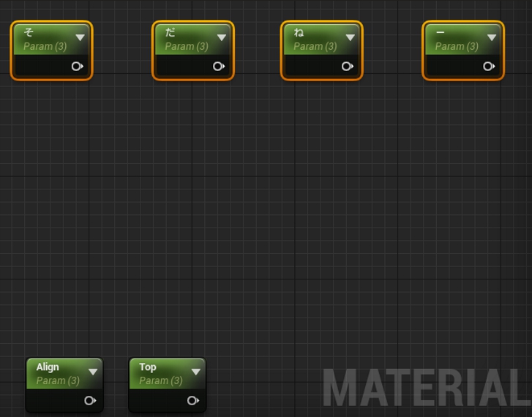Select the ー node title
Screen dimensions: 532x417
440,32
